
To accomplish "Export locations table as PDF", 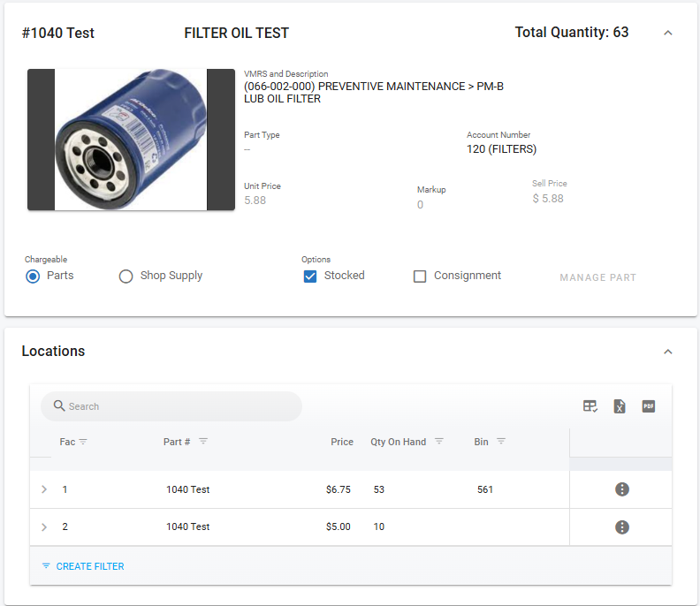I will pyautogui.click(x=648, y=406).
